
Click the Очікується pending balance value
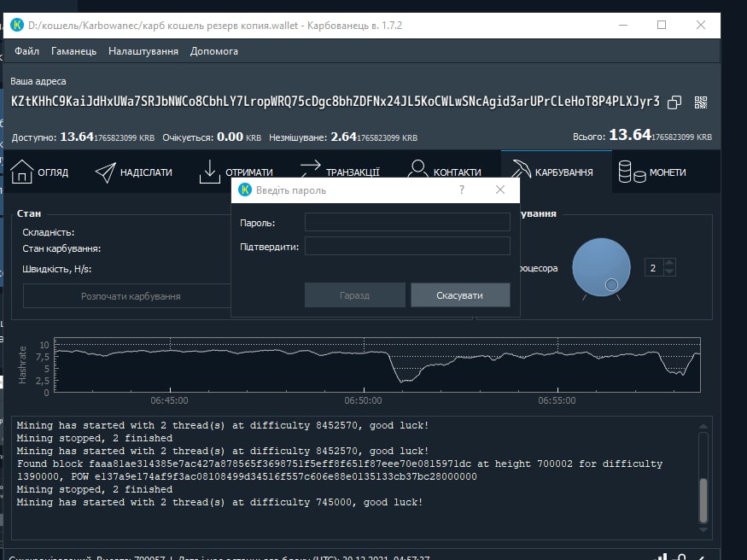click(239, 137)
